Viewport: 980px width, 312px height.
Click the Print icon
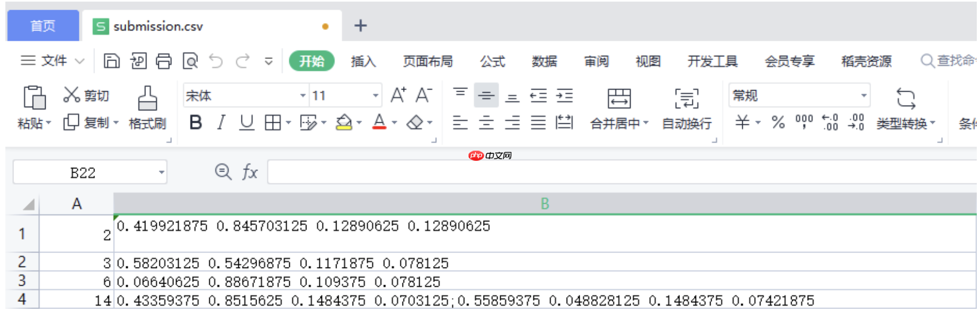[164, 61]
